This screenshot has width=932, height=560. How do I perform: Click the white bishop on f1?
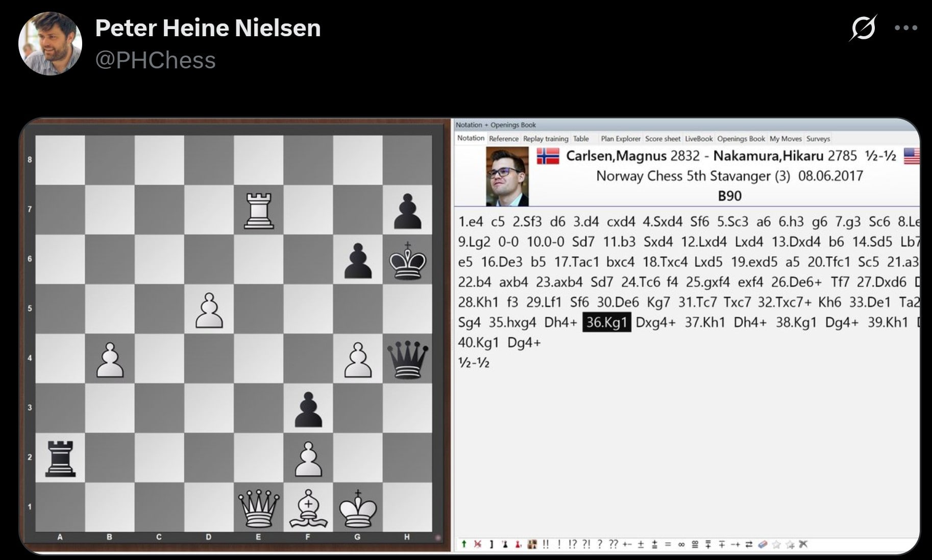coord(308,507)
